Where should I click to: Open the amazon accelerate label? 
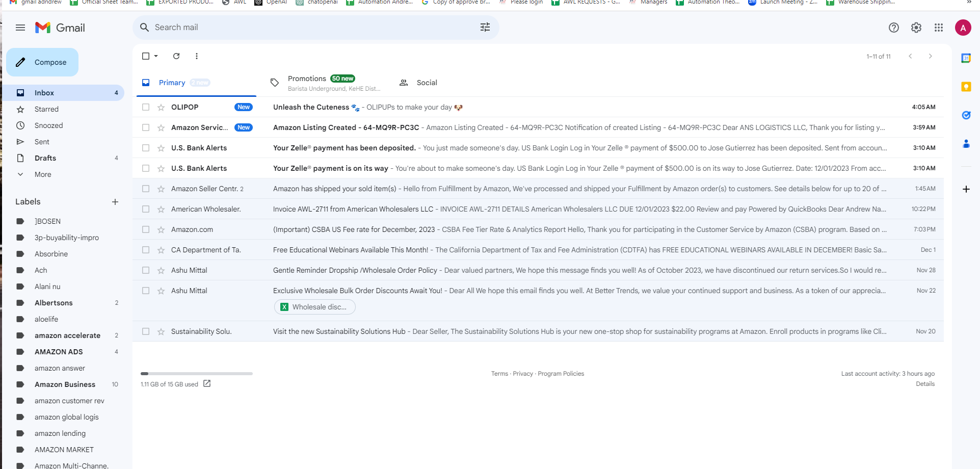(x=63, y=335)
